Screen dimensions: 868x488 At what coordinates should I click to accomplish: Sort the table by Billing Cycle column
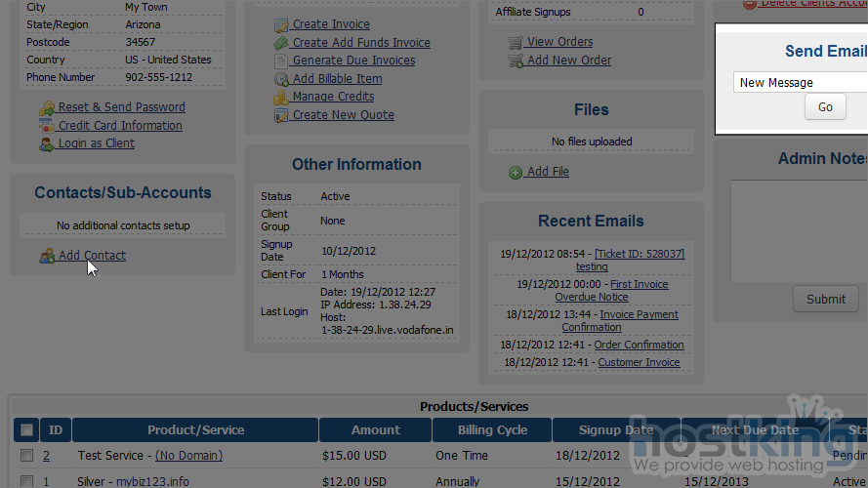[492, 430]
